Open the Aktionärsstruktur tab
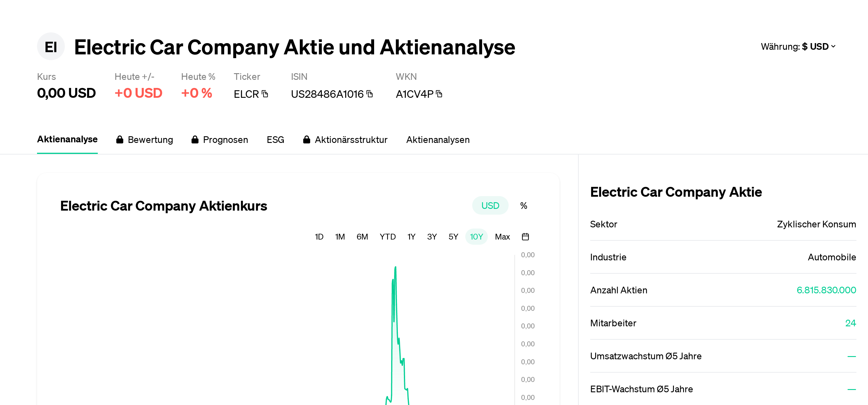868x405 pixels. pyautogui.click(x=345, y=139)
